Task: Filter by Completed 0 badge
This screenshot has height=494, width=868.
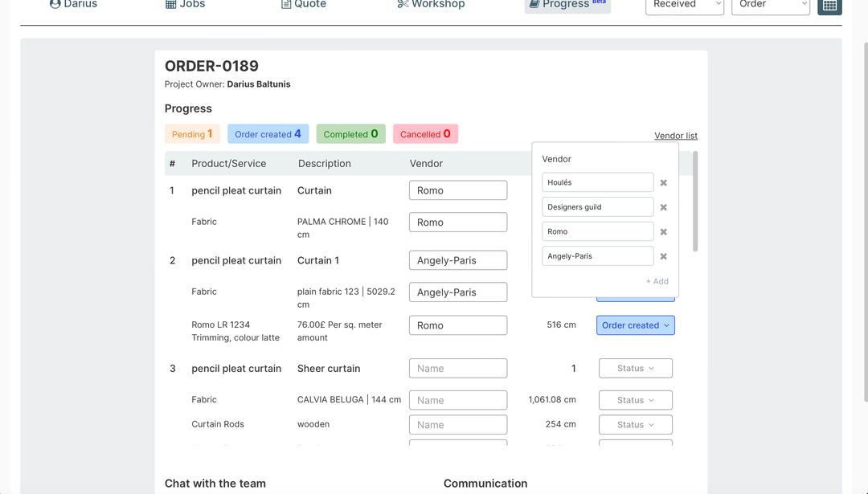Action: coord(351,134)
